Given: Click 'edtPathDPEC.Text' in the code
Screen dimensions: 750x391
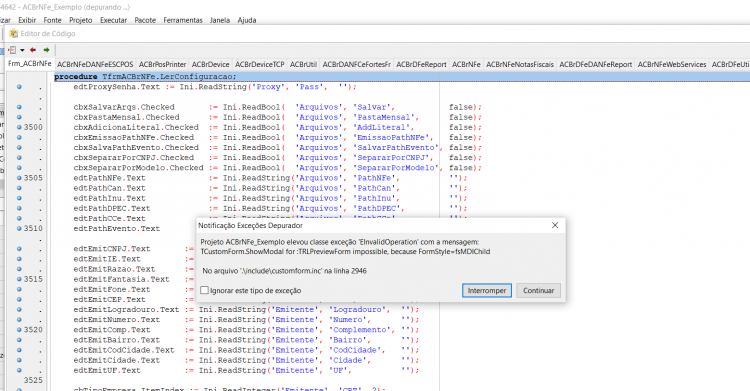Looking at the screenshot, I should [x=111, y=208].
